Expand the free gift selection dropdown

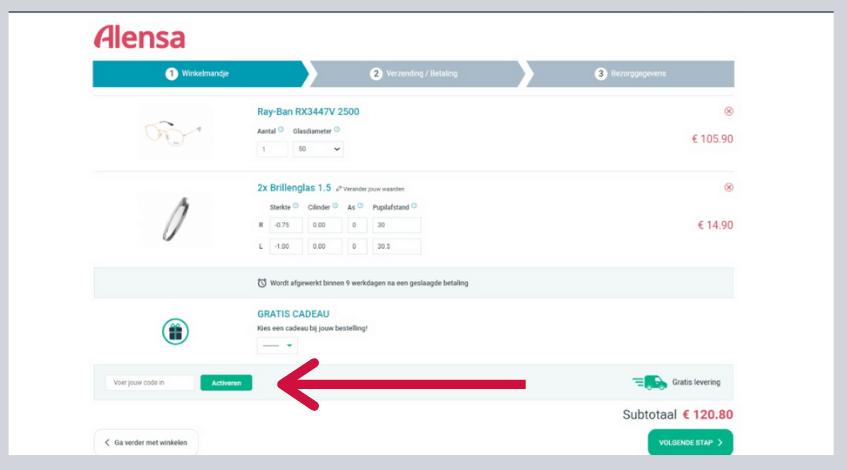277,346
